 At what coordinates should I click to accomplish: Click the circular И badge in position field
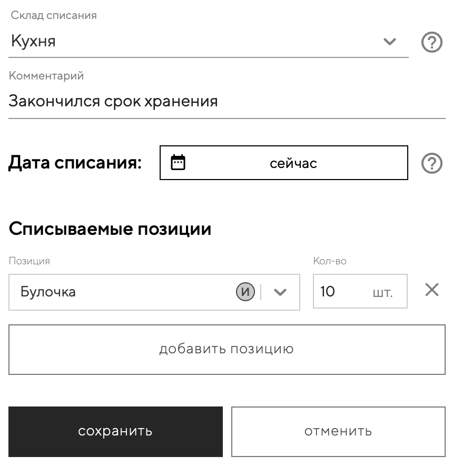245,292
